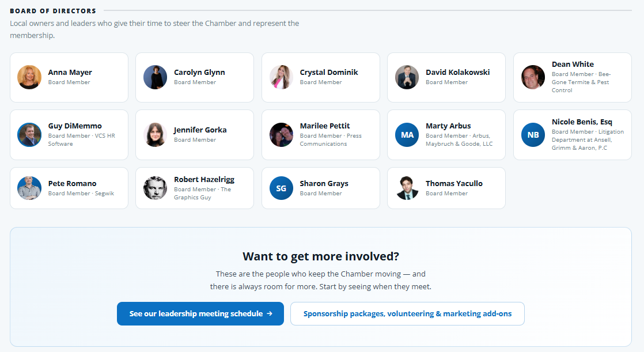Click the SG initials avatar

pos(281,188)
